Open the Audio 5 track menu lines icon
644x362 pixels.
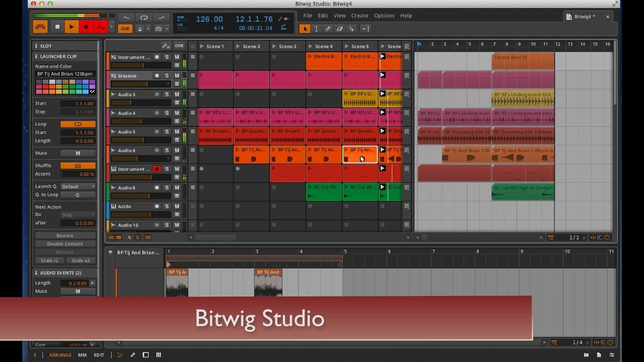(x=177, y=140)
